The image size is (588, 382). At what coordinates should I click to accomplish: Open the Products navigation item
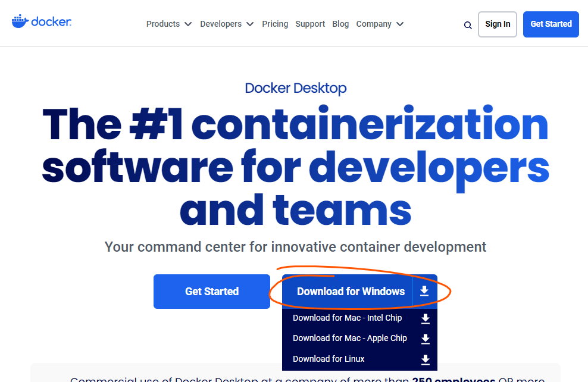(x=163, y=24)
